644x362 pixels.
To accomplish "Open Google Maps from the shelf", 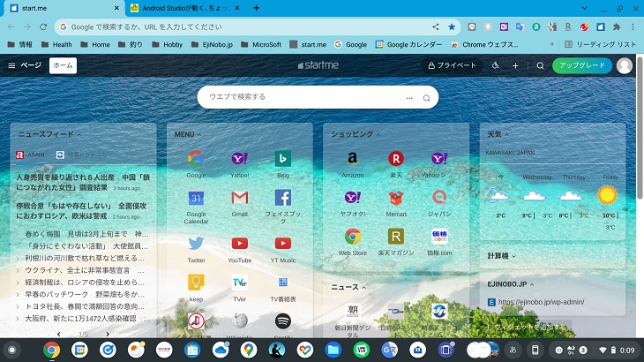I will pyautogui.click(x=249, y=351).
